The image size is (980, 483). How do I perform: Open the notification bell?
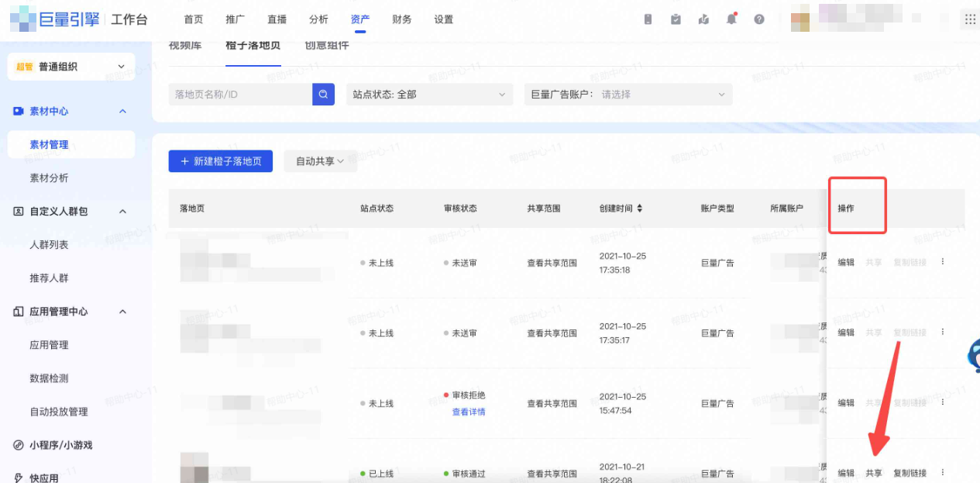click(731, 19)
